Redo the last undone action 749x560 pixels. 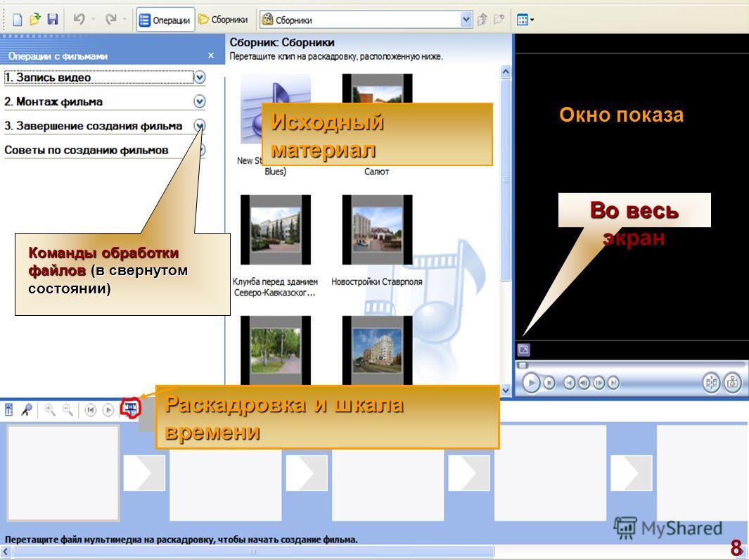111,20
